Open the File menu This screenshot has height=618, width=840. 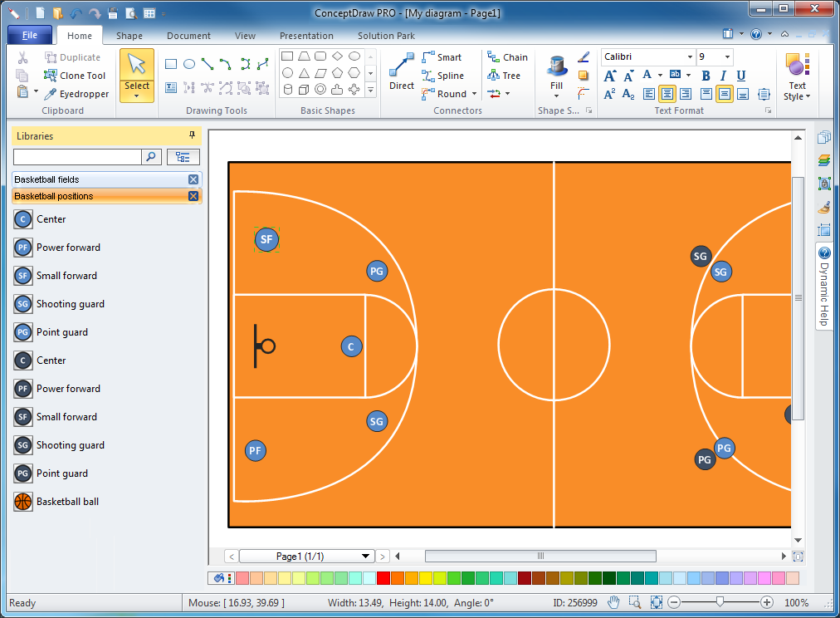pyautogui.click(x=30, y=35)
